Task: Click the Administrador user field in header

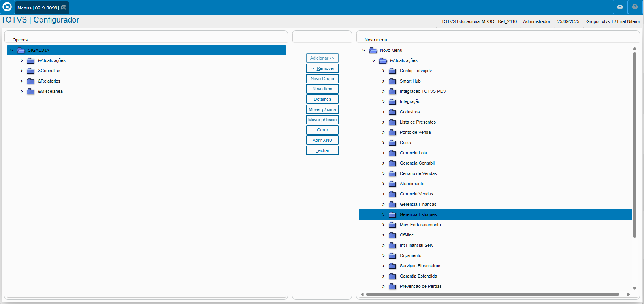Action: 537,21
